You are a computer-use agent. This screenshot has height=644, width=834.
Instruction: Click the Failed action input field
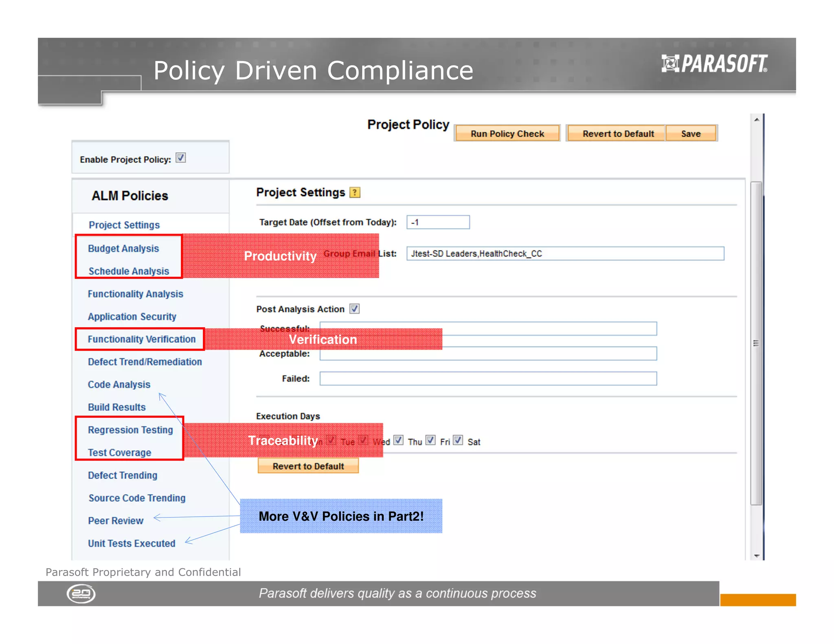[488, 379]
